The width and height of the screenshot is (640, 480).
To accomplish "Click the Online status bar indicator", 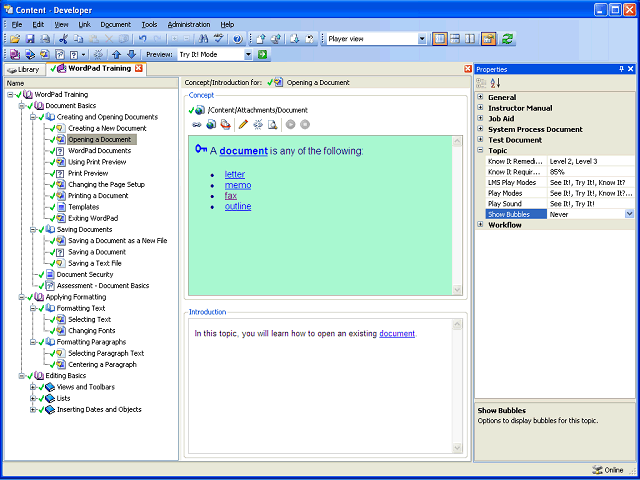I will coord(608,470).
